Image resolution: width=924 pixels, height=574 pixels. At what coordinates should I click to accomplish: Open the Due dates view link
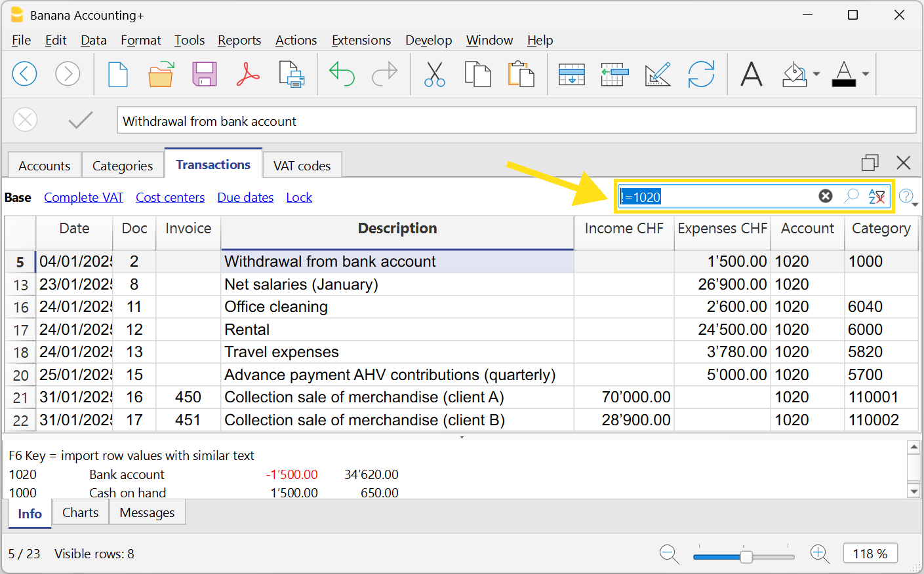click(x=245, y=197)
